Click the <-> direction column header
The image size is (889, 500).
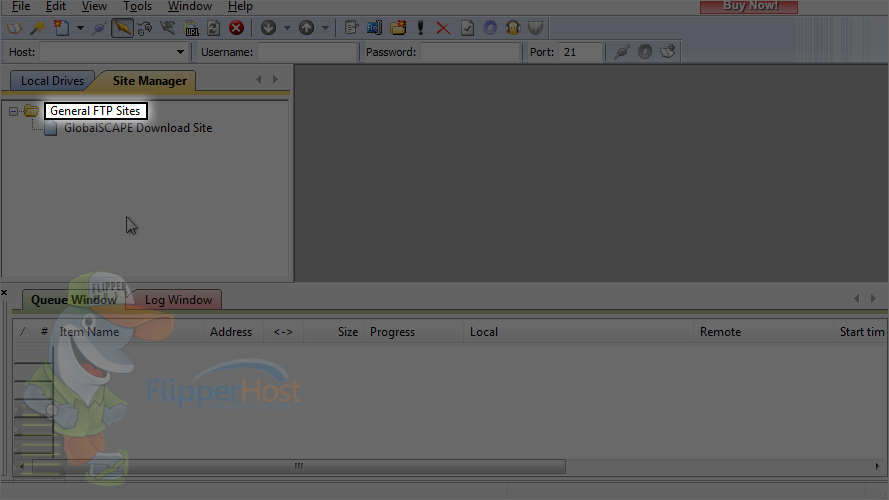point(283,332)
